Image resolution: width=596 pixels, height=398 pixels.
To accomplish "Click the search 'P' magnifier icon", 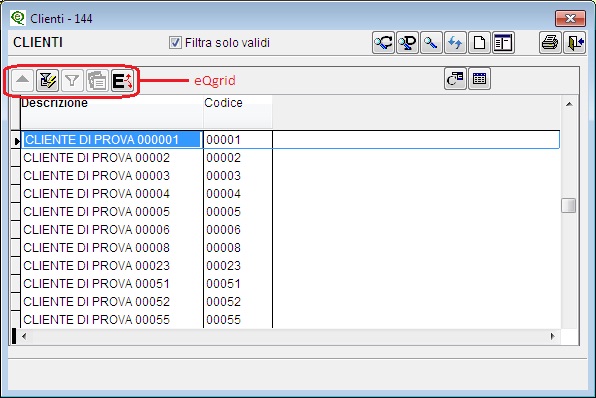I will (407, 43).
